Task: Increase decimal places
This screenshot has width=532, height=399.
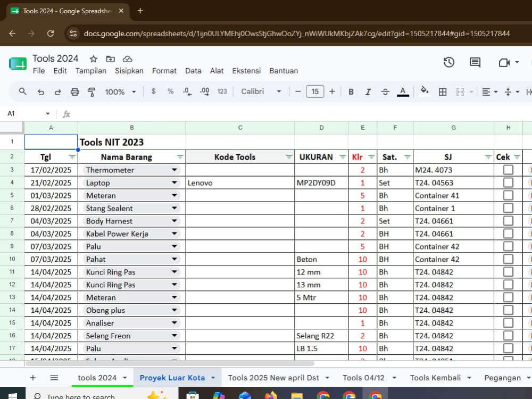Action: 205,92
